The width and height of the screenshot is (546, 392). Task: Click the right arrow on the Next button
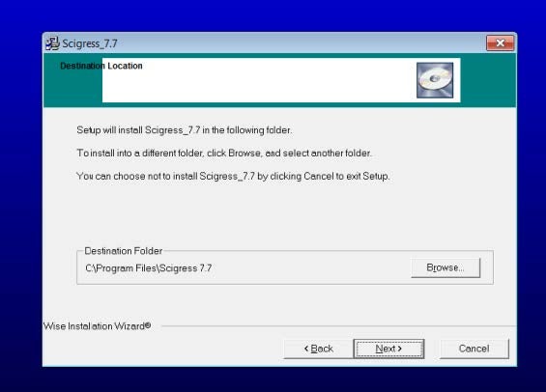400,349
